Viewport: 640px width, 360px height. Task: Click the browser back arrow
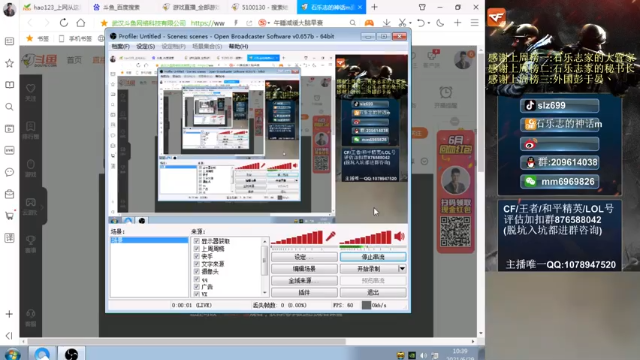(30, 23)
